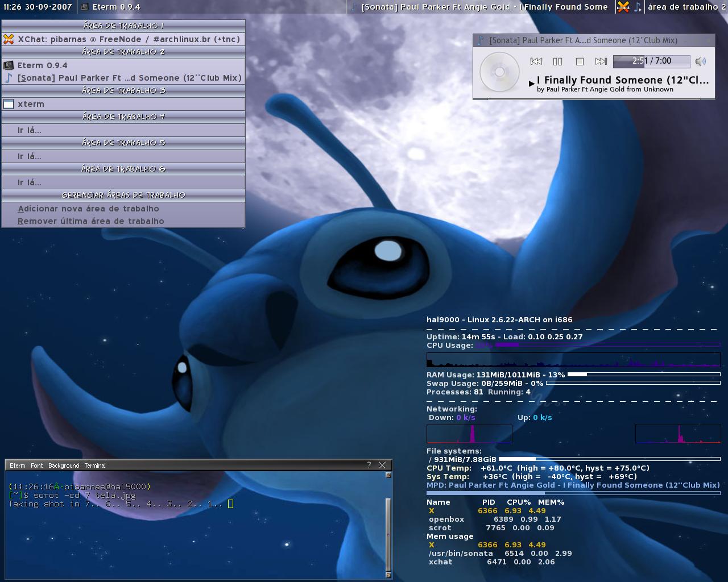The width and height of the screenshot is (728, 582).
Task: Click 'GERENCIAR ÁREAS DE TRABALHO' header
Action: pyautogui.click(x=123, y=195)
